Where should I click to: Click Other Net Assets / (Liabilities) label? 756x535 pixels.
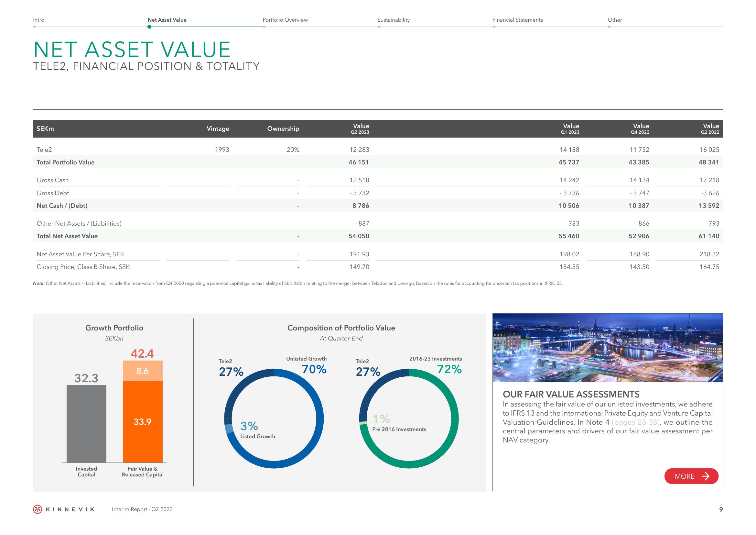click(x=79, y=224)
